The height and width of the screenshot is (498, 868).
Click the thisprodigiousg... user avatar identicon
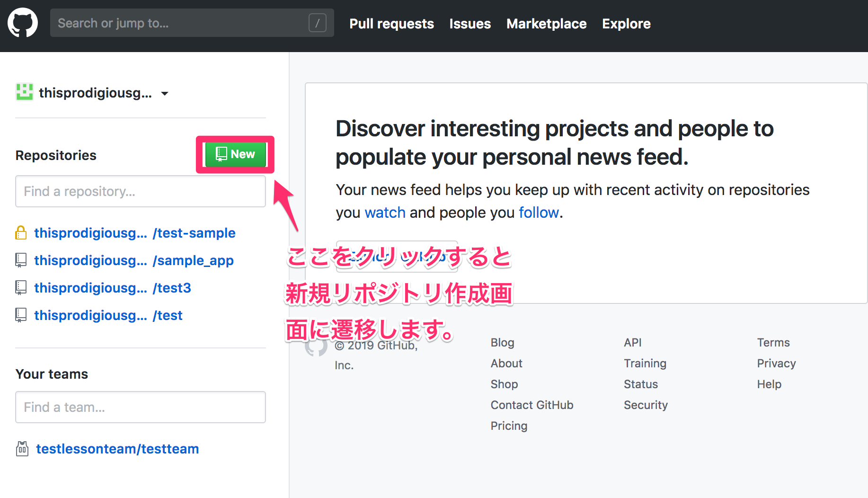(24, 92)
